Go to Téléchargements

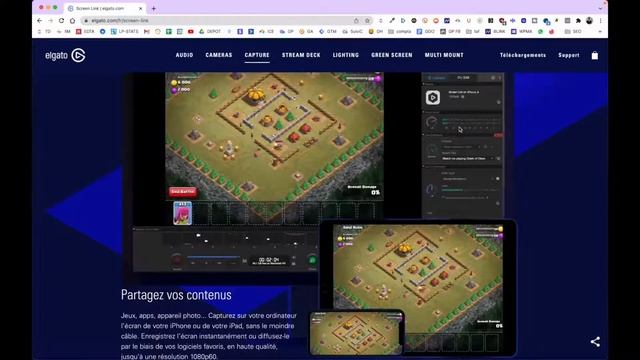click(523, 55)
